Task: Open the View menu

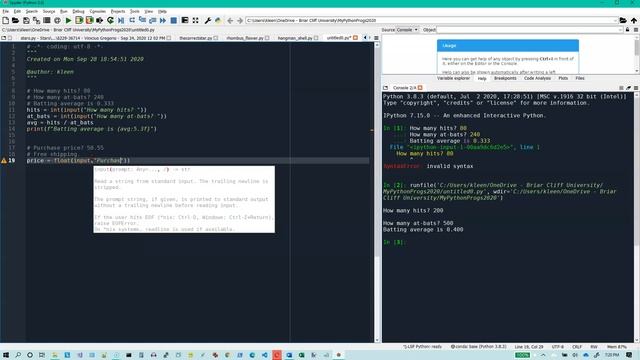Action: point(149,11)
